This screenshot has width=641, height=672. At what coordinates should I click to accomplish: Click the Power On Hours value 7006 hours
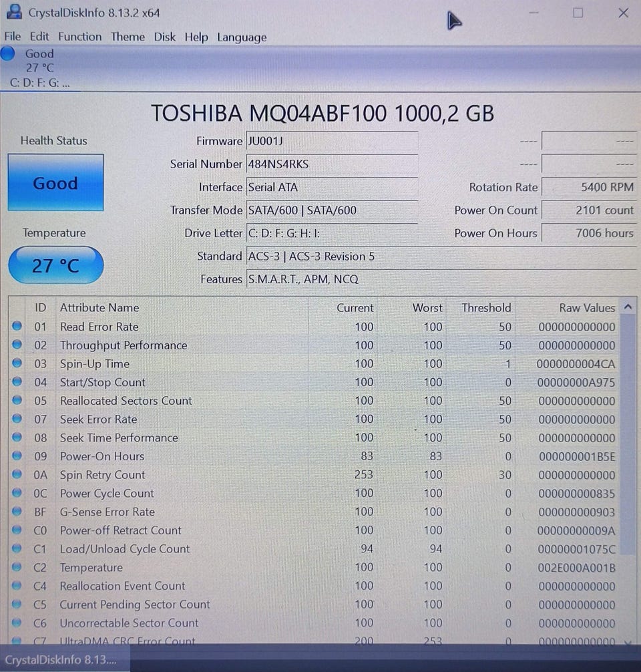(x=589, y=234)
